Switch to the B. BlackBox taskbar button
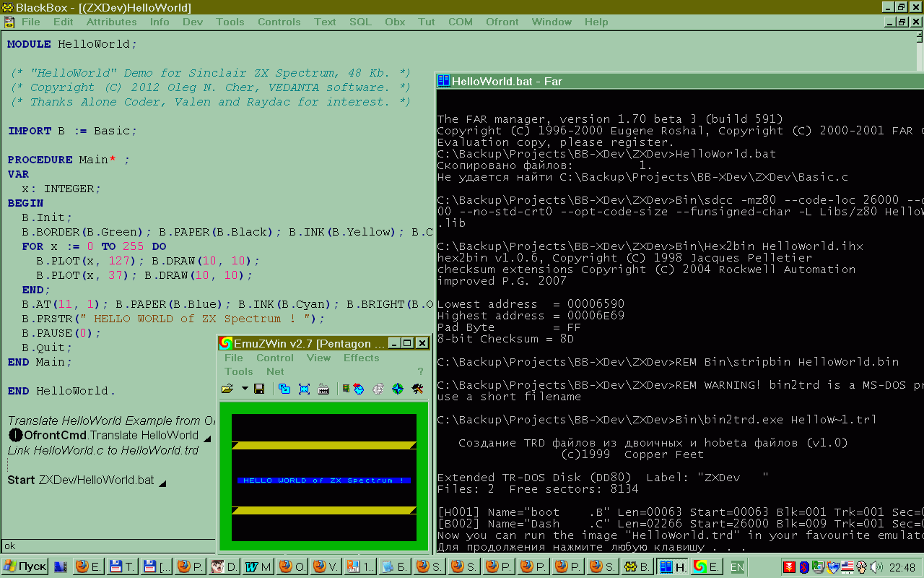The image size is (924, 578). (637, 566)
